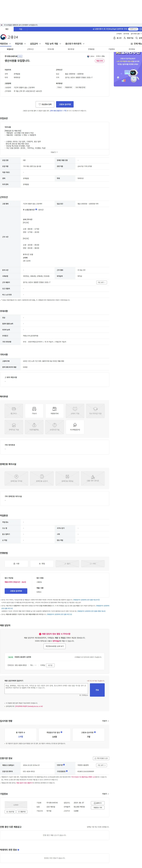
Task: Click the 지도 보기 button by 근무 예정지
Action: (x=101, y=282)
